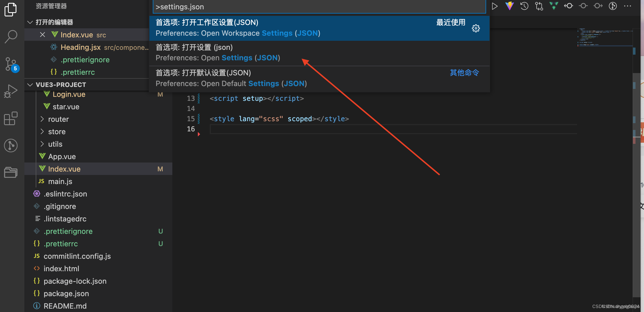Click the middle commit node icon
The width and height of the screenshot is (644, 312).
tap(583, 6)
